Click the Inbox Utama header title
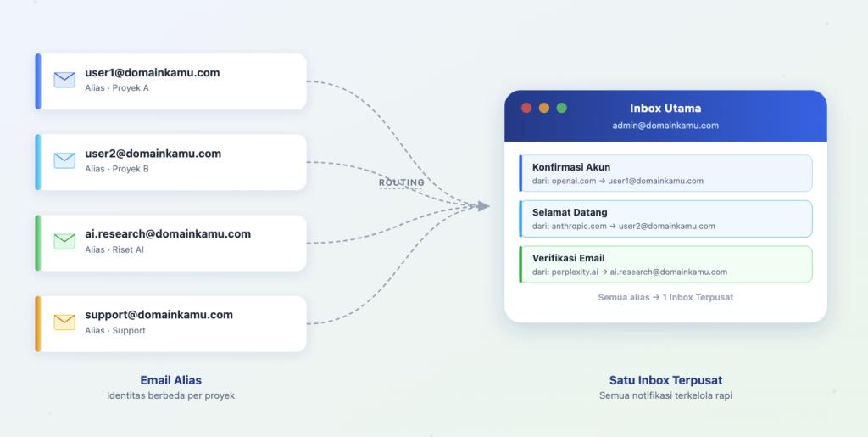Viewport: 868px width, 437px height. (665, 109)
